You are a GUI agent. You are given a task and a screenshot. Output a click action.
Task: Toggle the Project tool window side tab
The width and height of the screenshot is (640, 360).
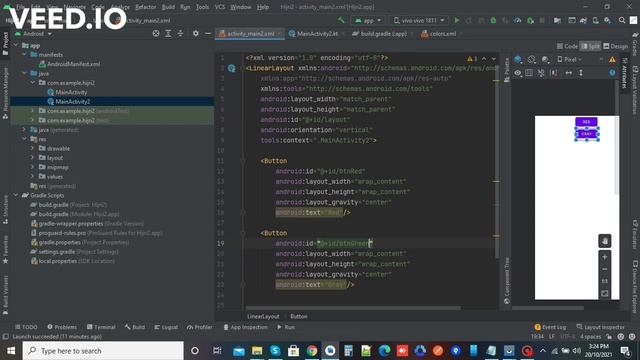[5, 44]
